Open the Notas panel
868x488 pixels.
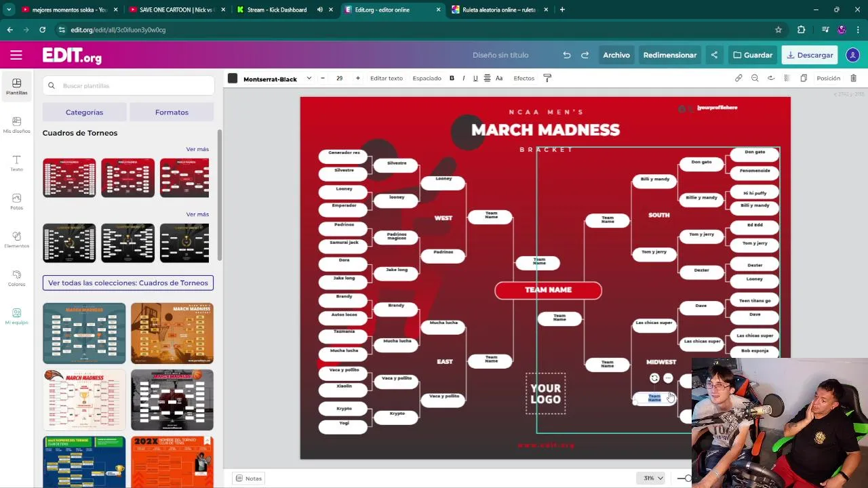pyautogui.click(x=248, y=479)
